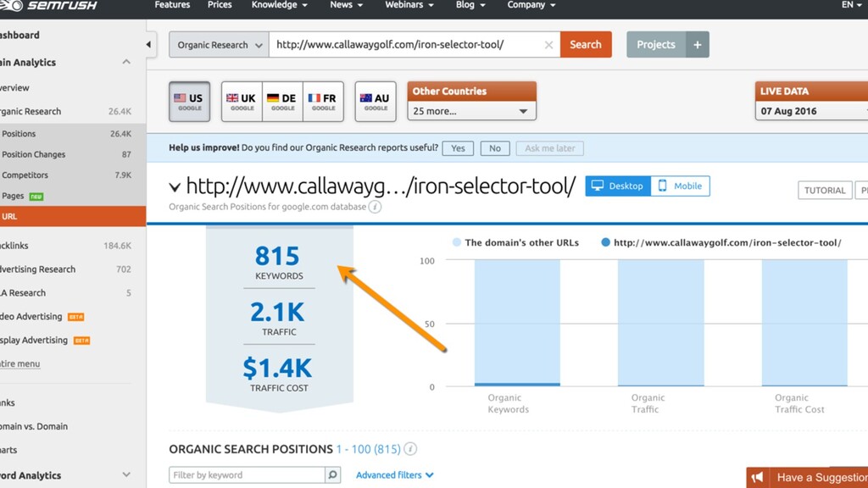Focus the Filter by keyword field
The width and height of the screenshot is (868, 488).
point(247,474)
